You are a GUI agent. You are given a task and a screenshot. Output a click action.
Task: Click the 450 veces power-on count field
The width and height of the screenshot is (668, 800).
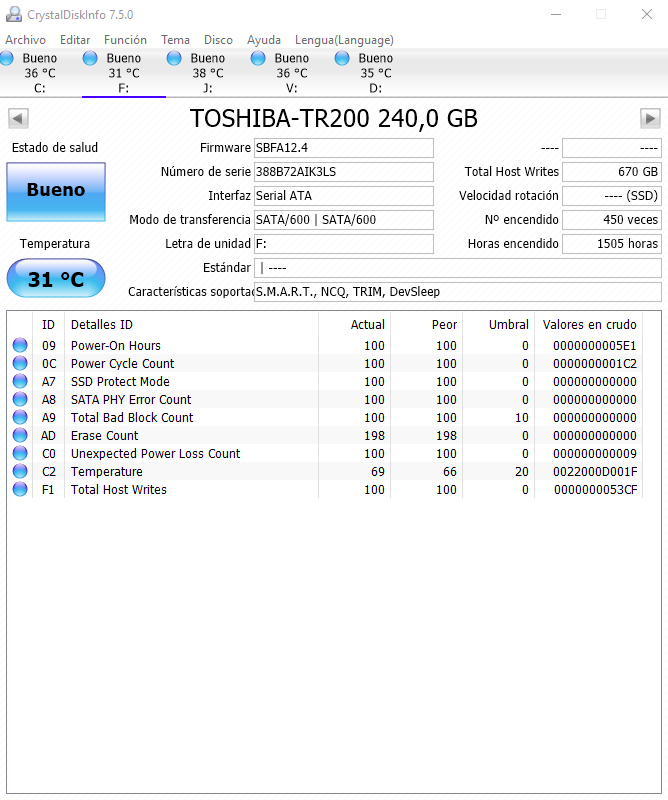tap(612, 220)
